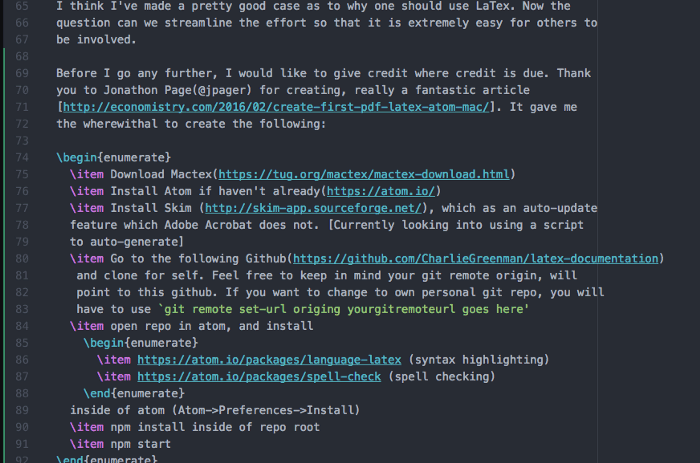Click \item before 'Install Atom'
The image size is (700, 463).
click(x=87, y=192)
